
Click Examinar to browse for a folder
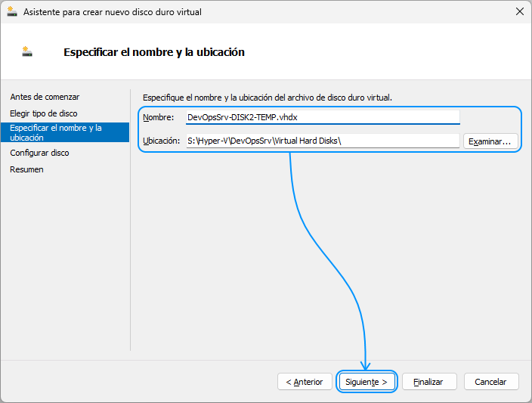click(x=490, y=141)
